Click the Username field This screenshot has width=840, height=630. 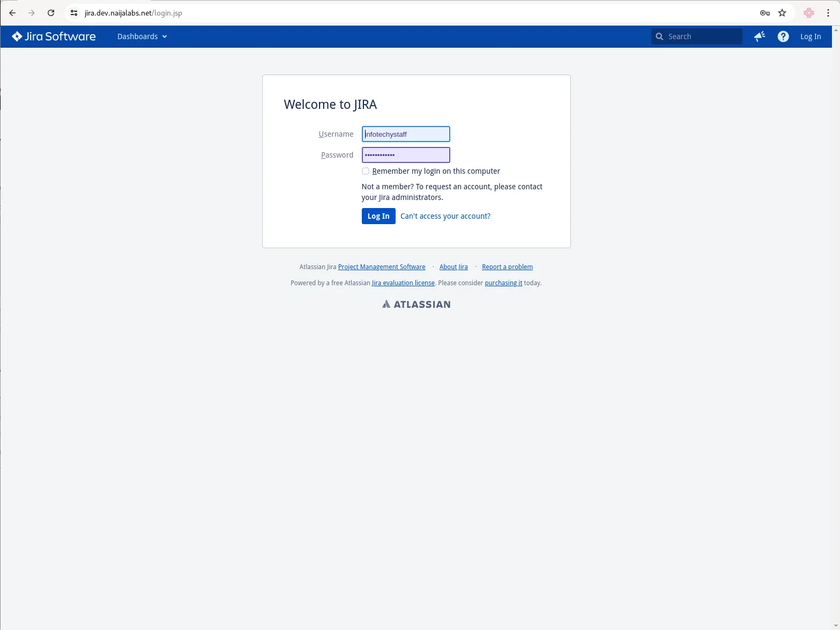pyautogui.click(x=406, y=134)
